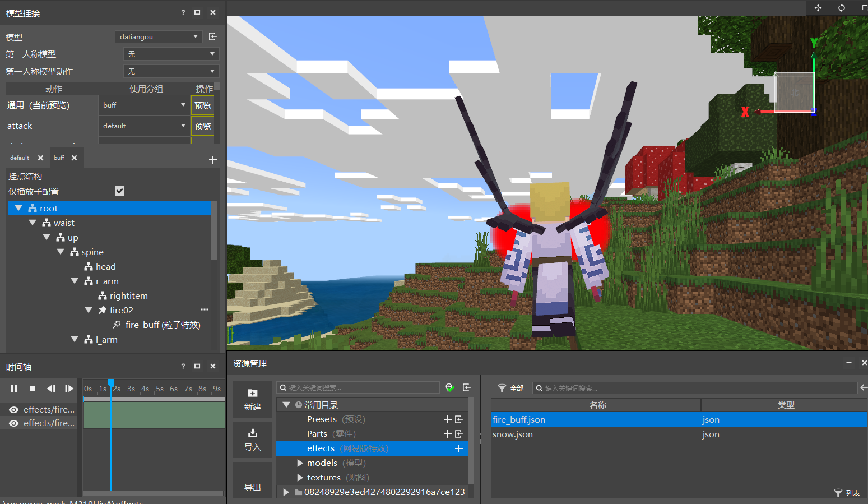Focus the resource file list search field

pos(695,388)
